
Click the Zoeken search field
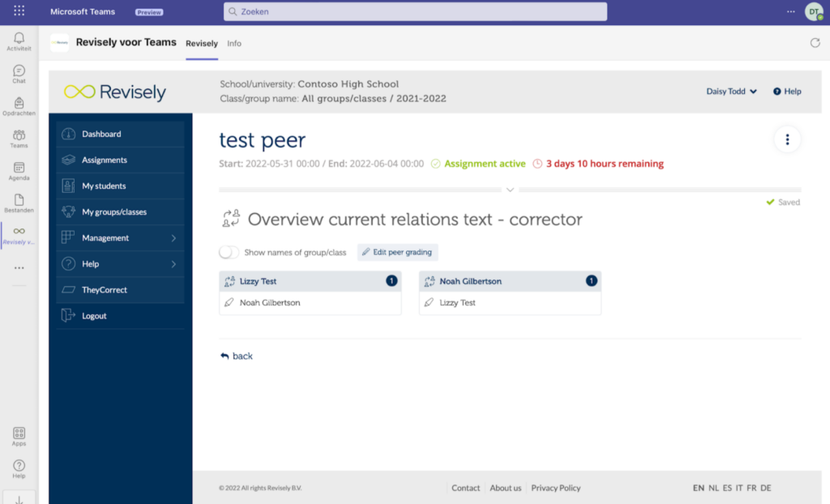(415, 11)
